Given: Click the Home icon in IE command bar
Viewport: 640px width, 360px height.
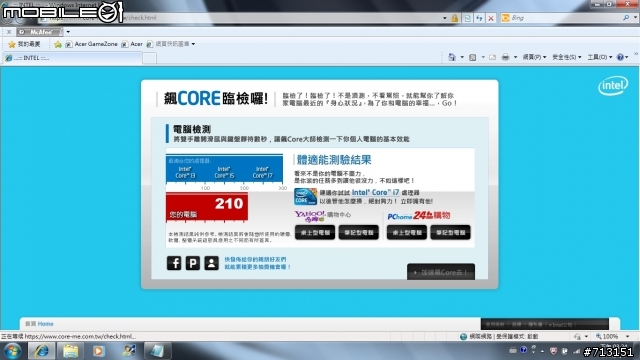Looking at the screenshot, I should tap(452, 57).
